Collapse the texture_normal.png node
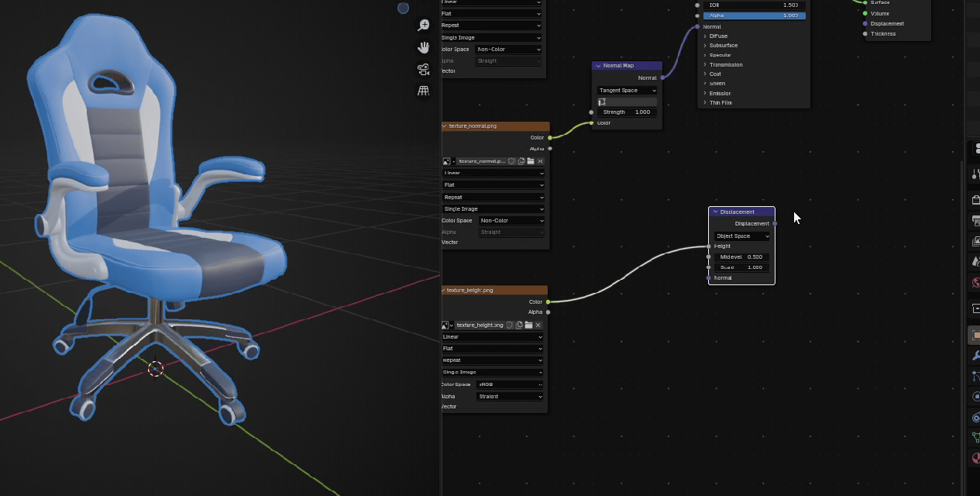This screenshot has height=496, width=980. click(x=445, y=126)
